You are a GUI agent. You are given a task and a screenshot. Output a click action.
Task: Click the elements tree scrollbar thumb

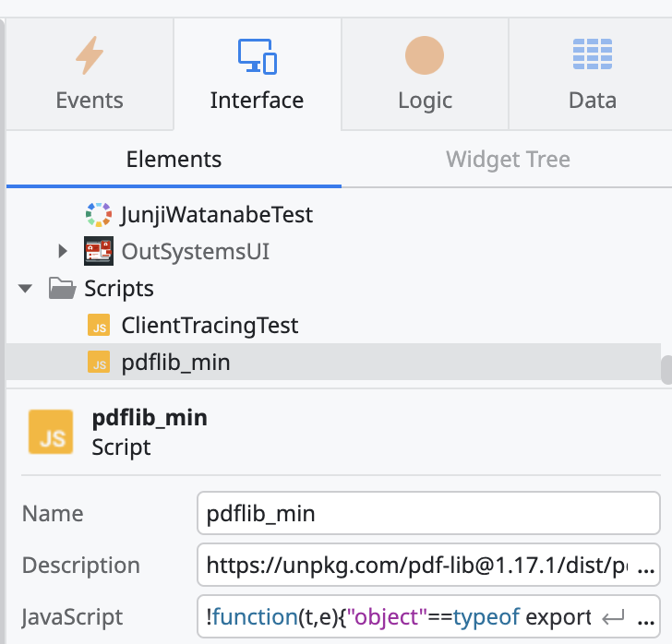666,370
